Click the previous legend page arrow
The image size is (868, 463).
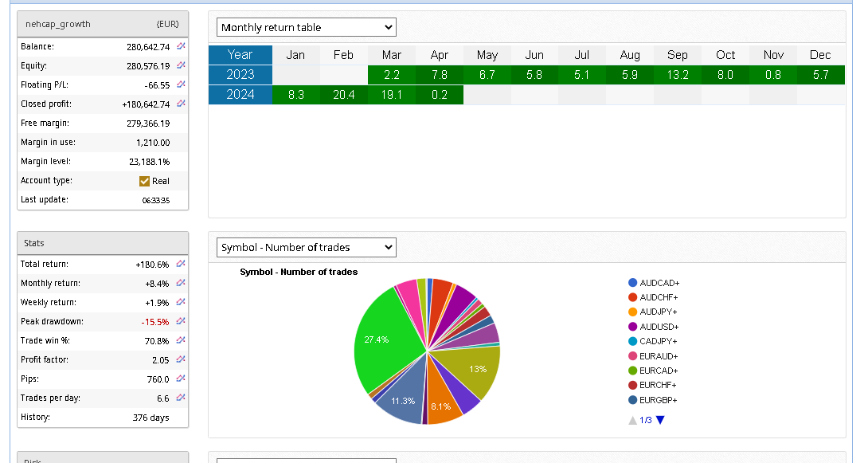[x=633, y=420]
